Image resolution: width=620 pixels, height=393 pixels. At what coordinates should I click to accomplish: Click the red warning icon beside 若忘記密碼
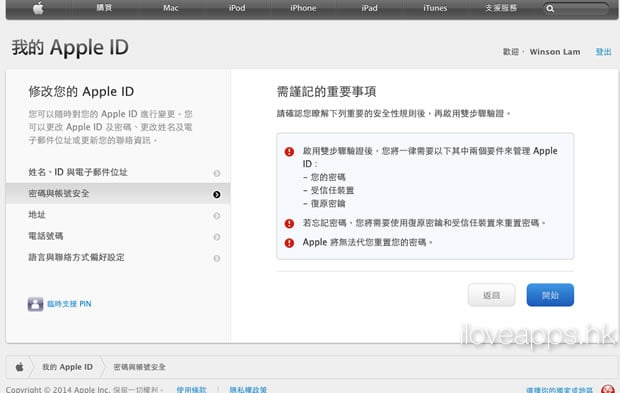coord(289,223)
